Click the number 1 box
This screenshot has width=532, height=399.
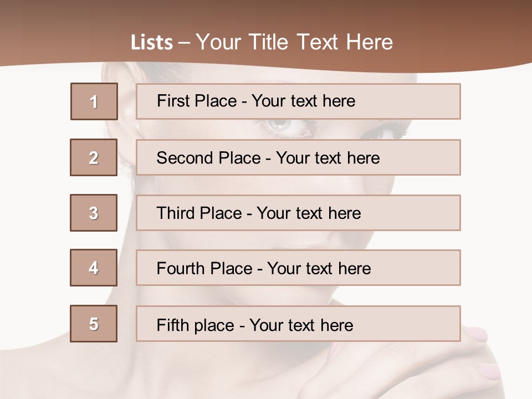click(94, 101)
